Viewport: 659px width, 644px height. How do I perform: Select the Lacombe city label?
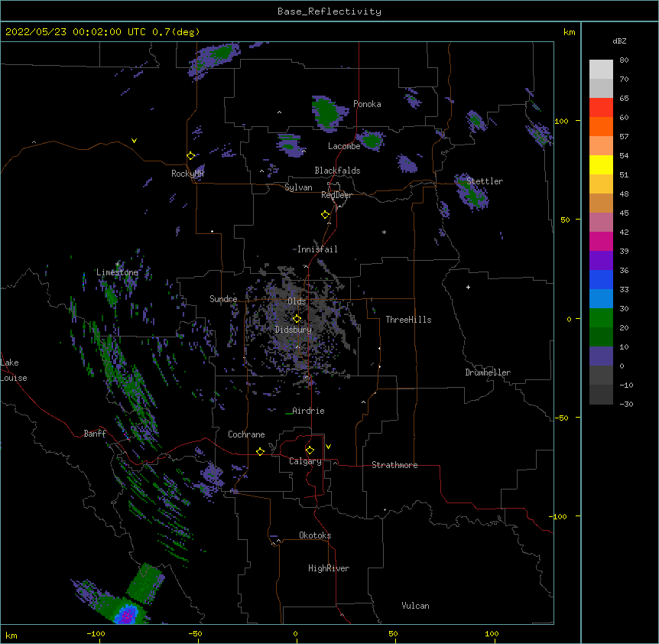pos(344,146)
